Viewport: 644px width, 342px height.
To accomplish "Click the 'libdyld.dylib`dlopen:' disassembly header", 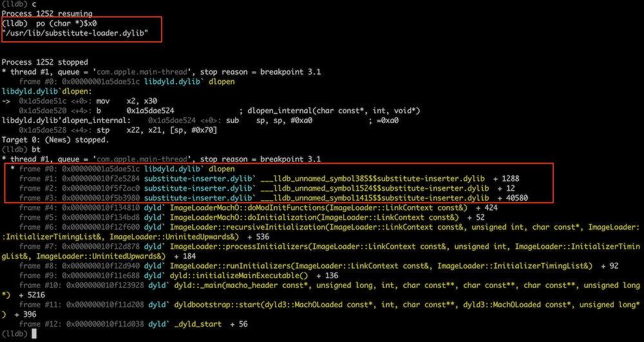I will tap(47, 91).
